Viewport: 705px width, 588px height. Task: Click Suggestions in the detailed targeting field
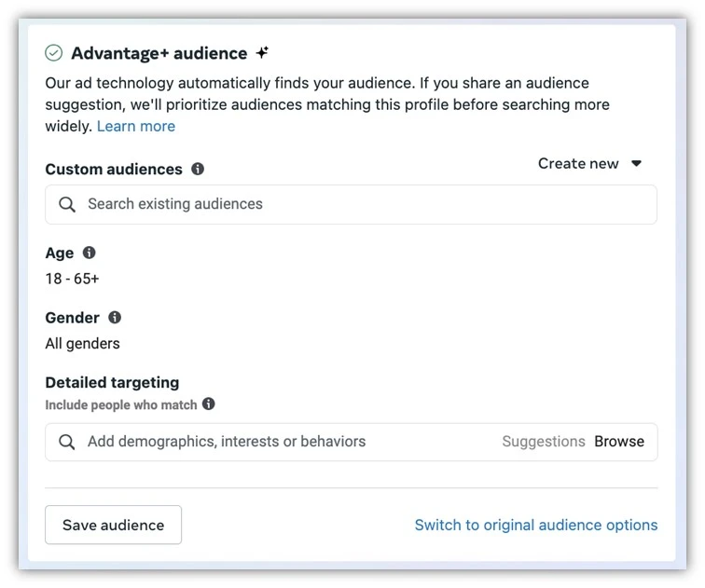[544, 442]
